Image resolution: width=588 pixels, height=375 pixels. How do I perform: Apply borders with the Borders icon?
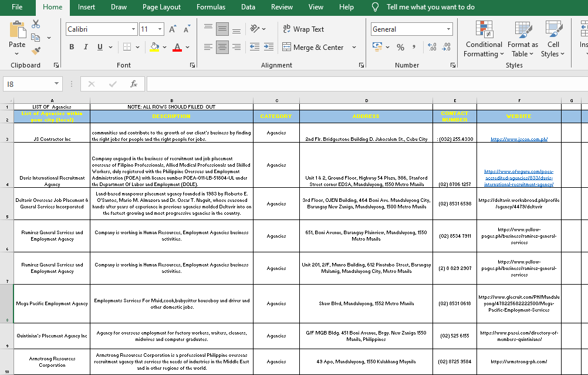point(127,47)
